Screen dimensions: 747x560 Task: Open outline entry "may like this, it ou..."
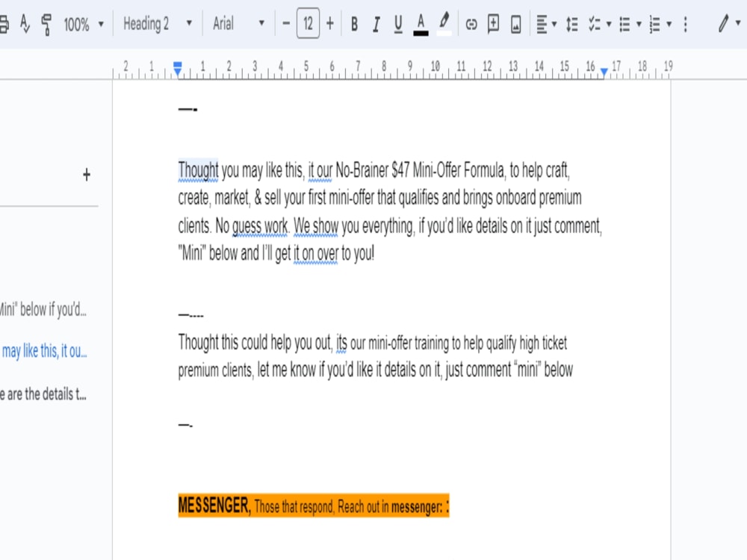click(x=44, y=352)
